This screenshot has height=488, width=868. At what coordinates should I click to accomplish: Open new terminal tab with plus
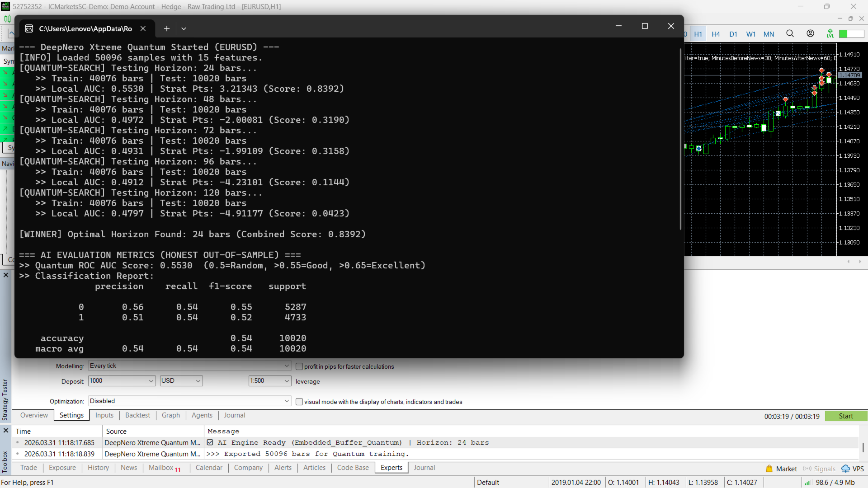pos(167,28)
